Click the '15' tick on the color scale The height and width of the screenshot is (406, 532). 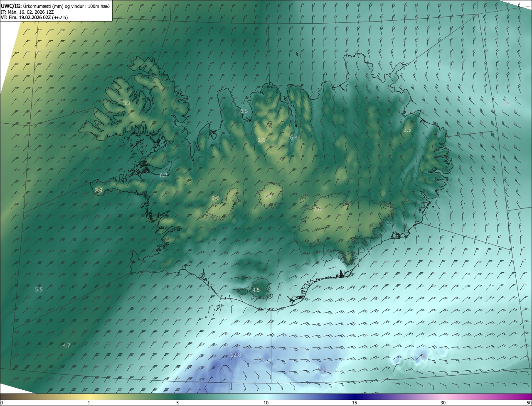pyautogui.click(x=355, y=403)
